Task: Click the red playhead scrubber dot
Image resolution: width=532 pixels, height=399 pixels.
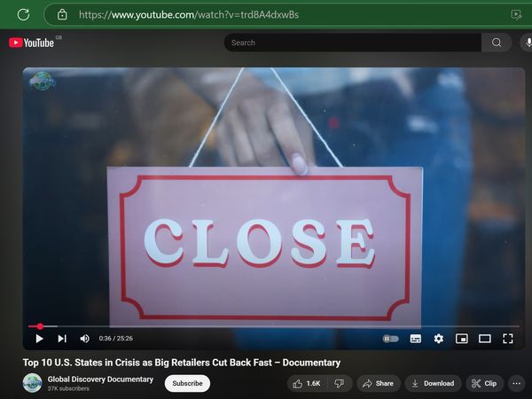Action: pyautogui.click(x=40, y=326)
